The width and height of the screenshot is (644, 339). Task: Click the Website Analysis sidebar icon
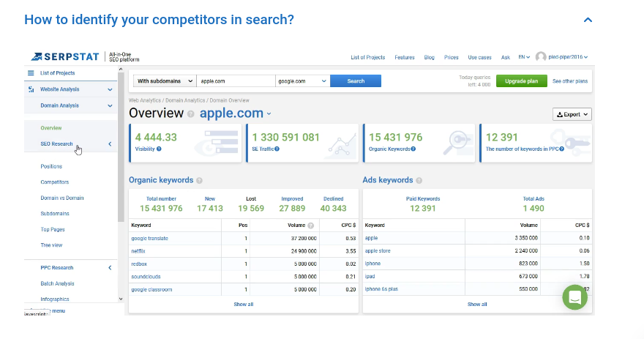[x=31, y=89]
